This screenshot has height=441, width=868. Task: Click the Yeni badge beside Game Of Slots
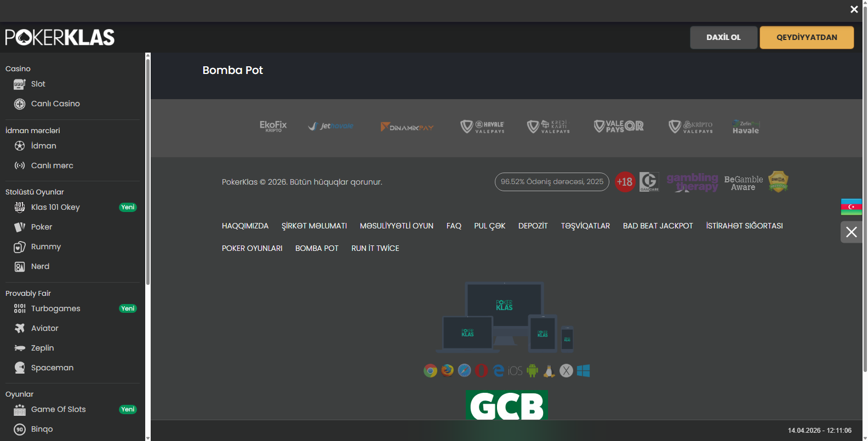click(x=128, y=410)
